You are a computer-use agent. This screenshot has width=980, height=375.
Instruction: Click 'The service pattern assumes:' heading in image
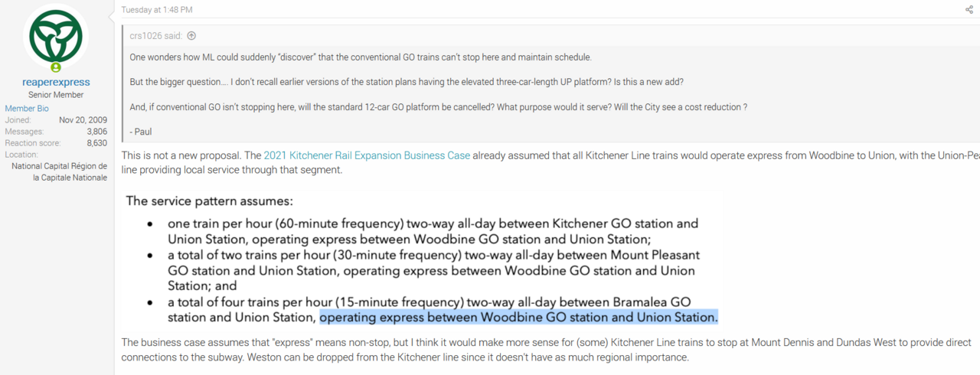coord(209,201)
